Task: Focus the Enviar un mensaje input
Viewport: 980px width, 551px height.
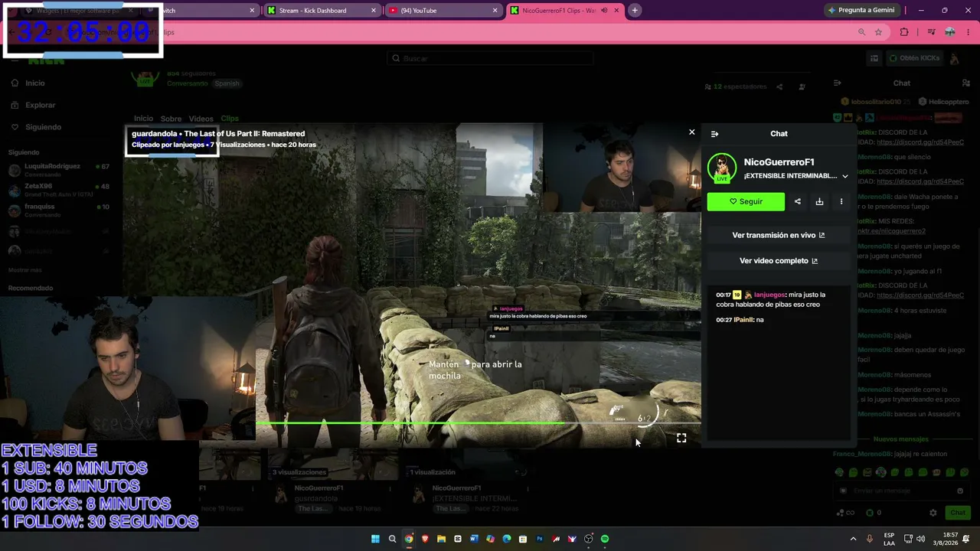Action: [x=900, y=491]
